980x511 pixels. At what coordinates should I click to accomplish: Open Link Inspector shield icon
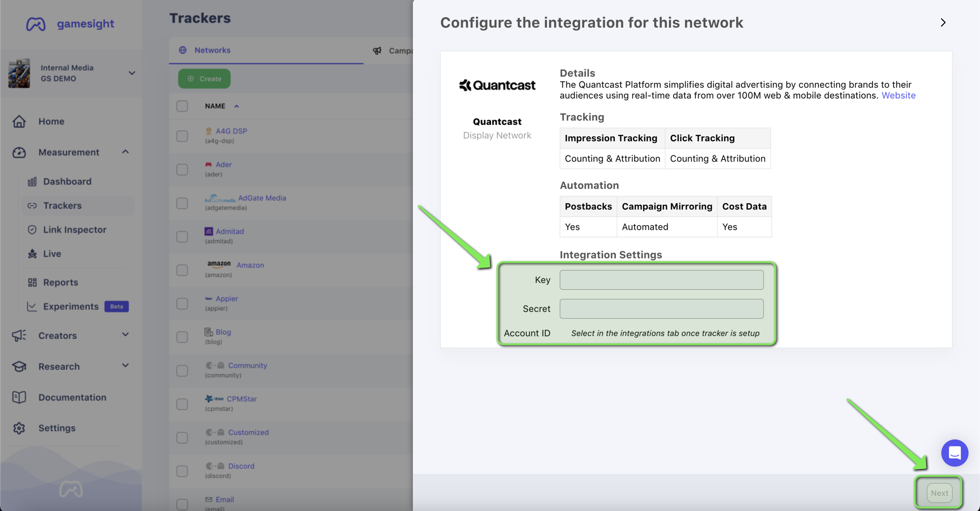click(x=32, y=230)
